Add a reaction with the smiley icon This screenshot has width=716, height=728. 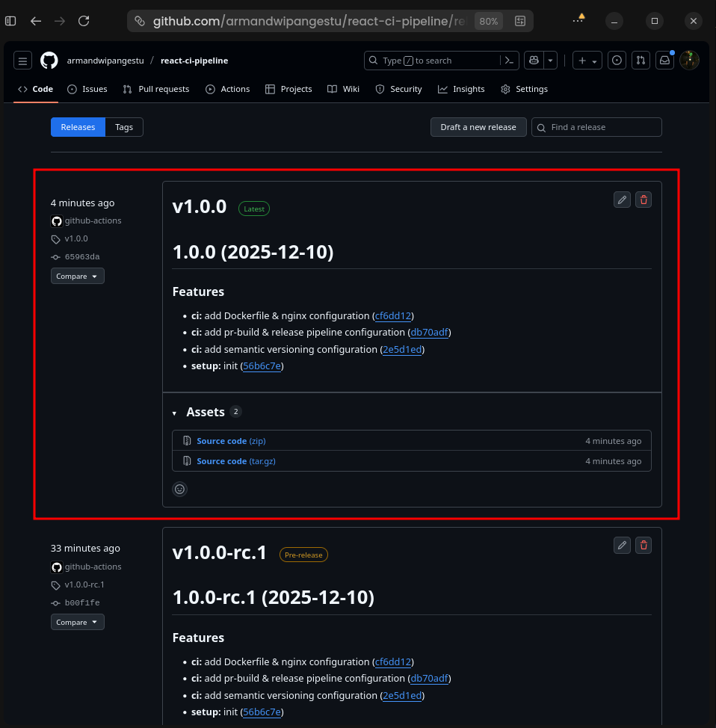179,489
